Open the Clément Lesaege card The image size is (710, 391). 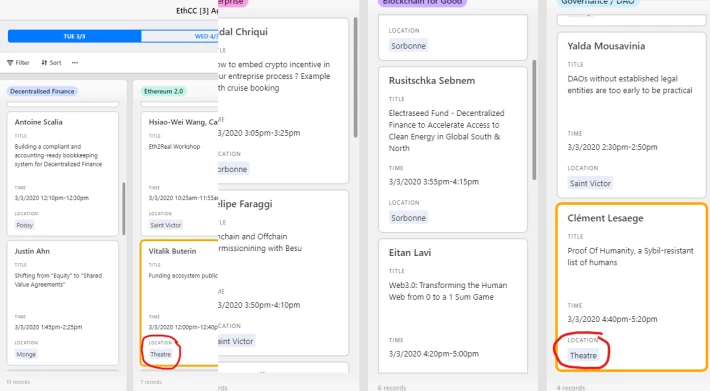631,287
